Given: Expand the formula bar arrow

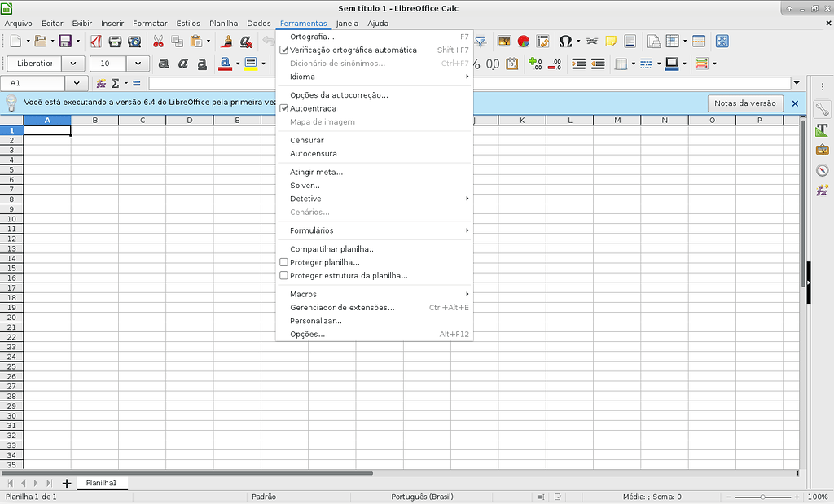Looking at the screenshot, I should click(797, 83).
